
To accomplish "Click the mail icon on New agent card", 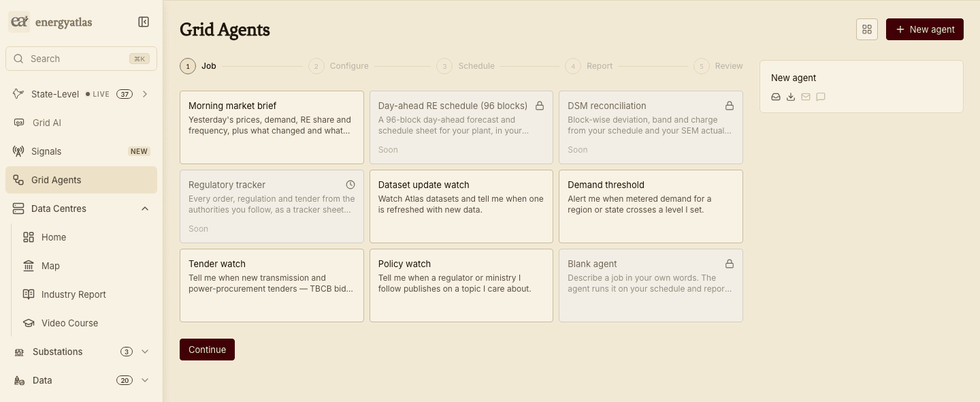I will coord(806,97).
